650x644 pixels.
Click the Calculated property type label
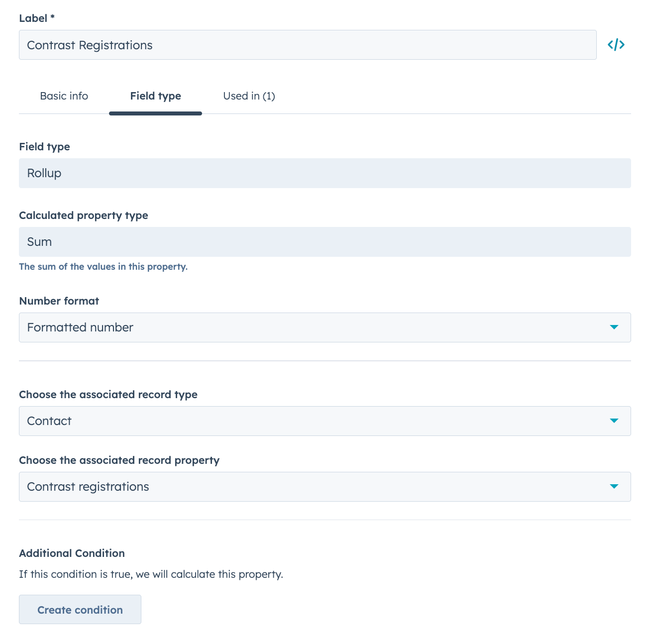pos(84,215)
